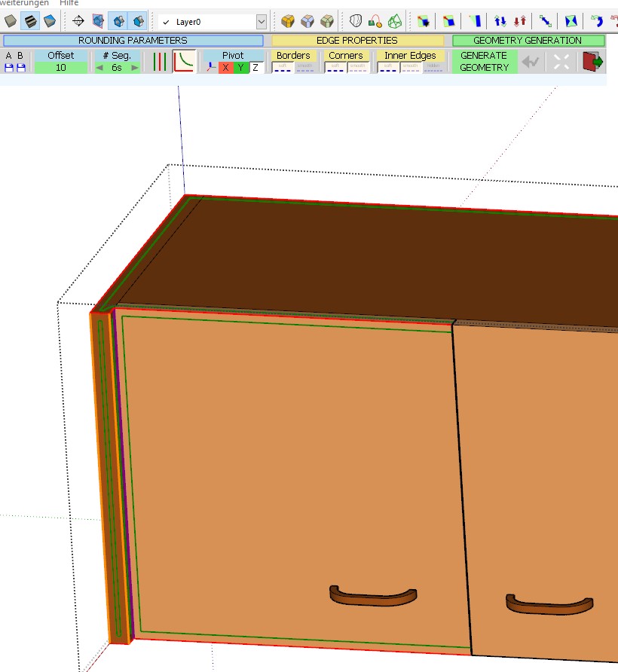Click the vertical lines edge mode icon
The width and height of the screenshot is (618, 672).
point(158,62)
